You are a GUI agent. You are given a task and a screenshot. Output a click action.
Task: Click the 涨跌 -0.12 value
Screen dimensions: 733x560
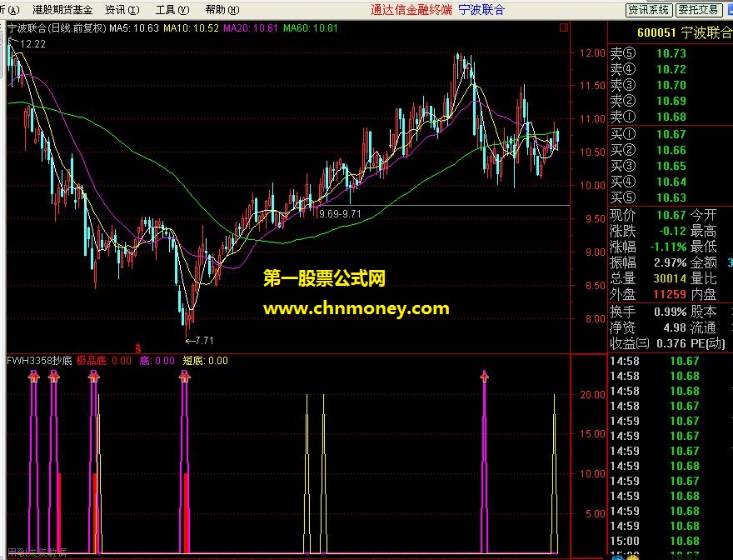(x=672, y=231)
